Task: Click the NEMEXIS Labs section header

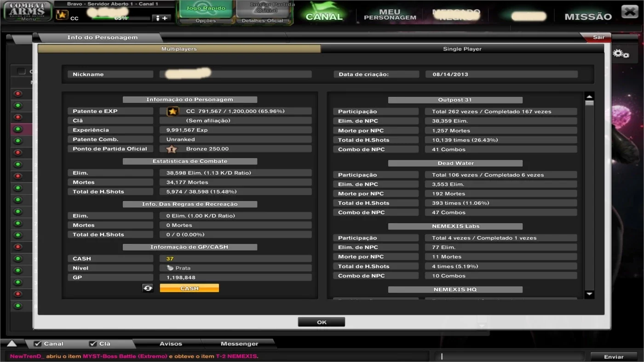Action: pyautogui.click(x=455, y=226)
